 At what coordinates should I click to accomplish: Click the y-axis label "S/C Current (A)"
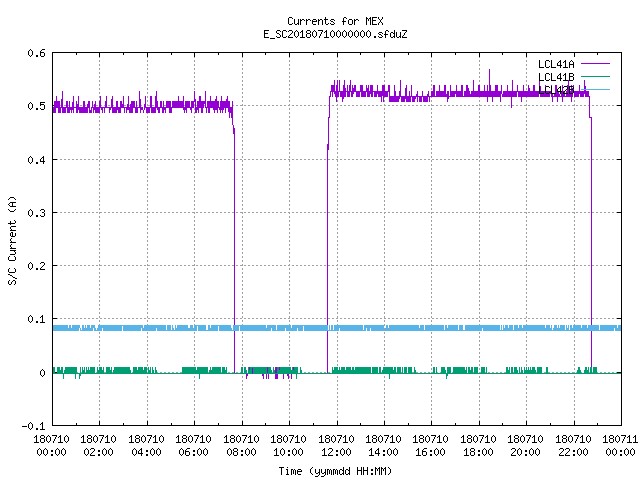(x=13, y=241)
